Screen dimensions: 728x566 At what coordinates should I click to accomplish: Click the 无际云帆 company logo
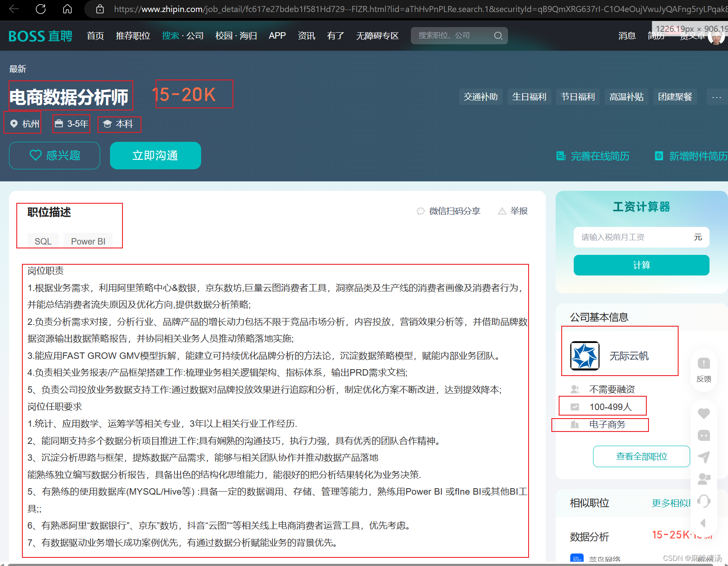[x=585, y=356]
